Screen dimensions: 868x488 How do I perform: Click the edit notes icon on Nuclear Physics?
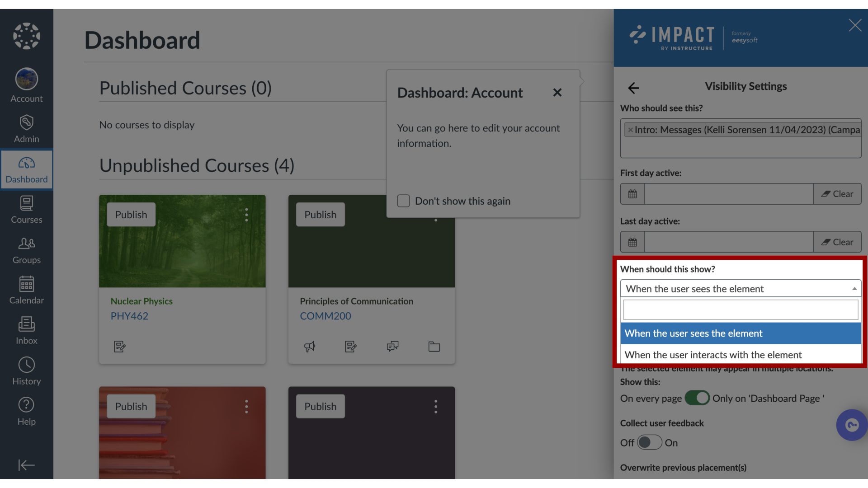point(119,346)
